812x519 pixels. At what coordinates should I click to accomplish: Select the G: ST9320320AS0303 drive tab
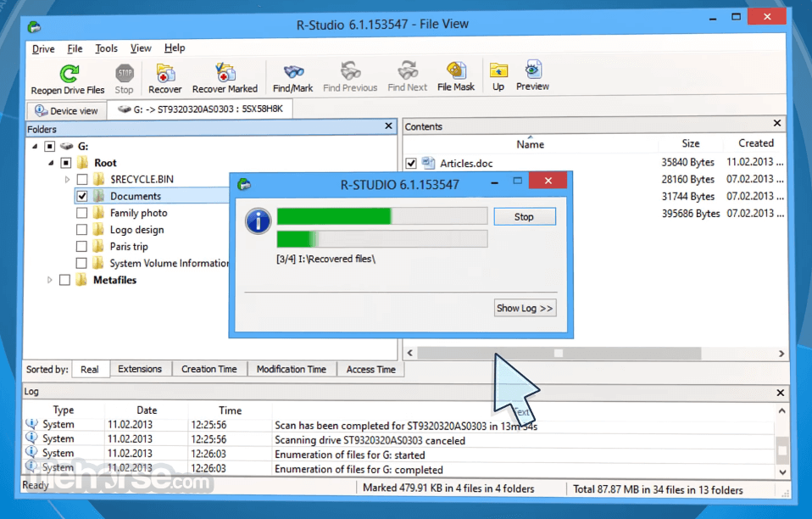tap(200, 109)
